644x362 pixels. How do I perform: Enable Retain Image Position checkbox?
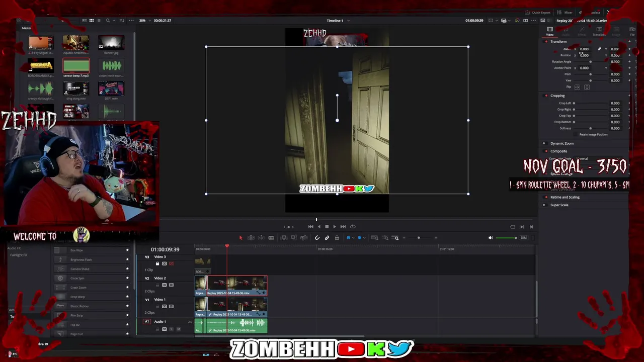pyautogui.click(x=576, y=135)
